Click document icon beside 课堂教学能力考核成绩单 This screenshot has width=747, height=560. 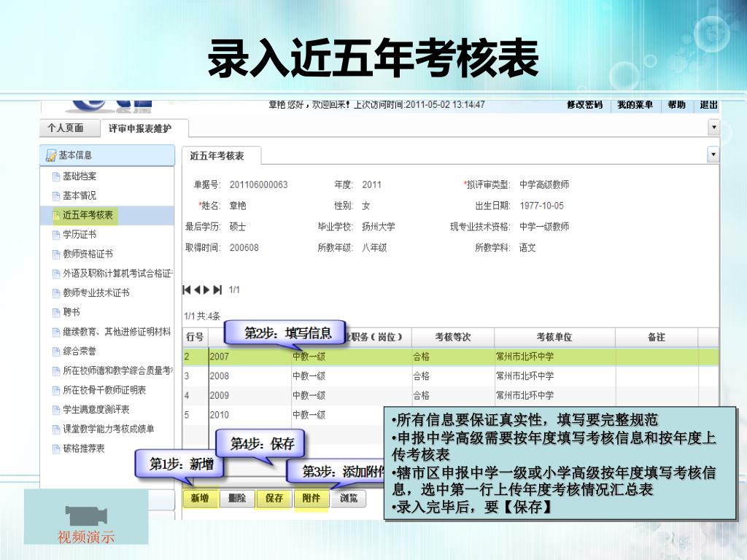[x=56, y=429]
